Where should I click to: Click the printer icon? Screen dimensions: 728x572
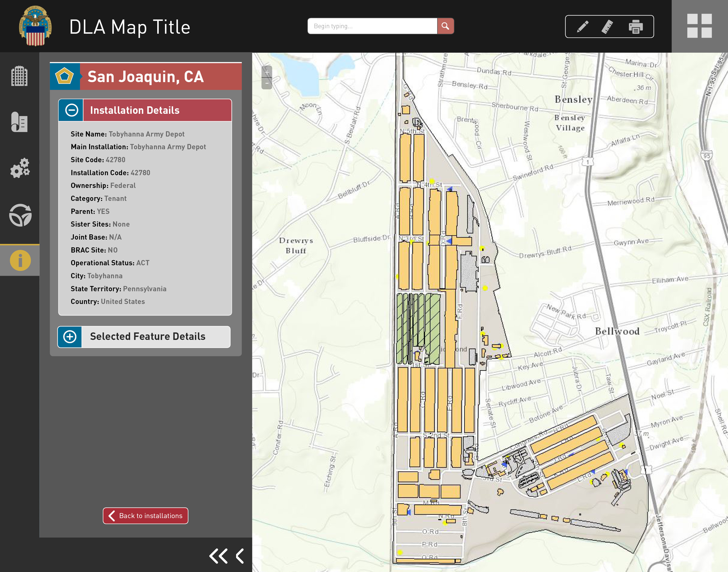(x=635, y=26)
